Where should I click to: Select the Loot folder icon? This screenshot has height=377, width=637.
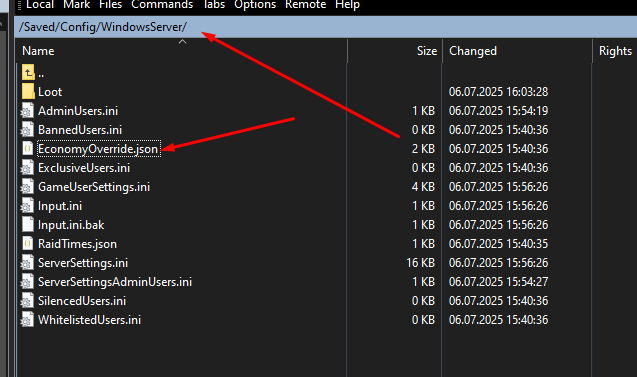pos(28,92)
